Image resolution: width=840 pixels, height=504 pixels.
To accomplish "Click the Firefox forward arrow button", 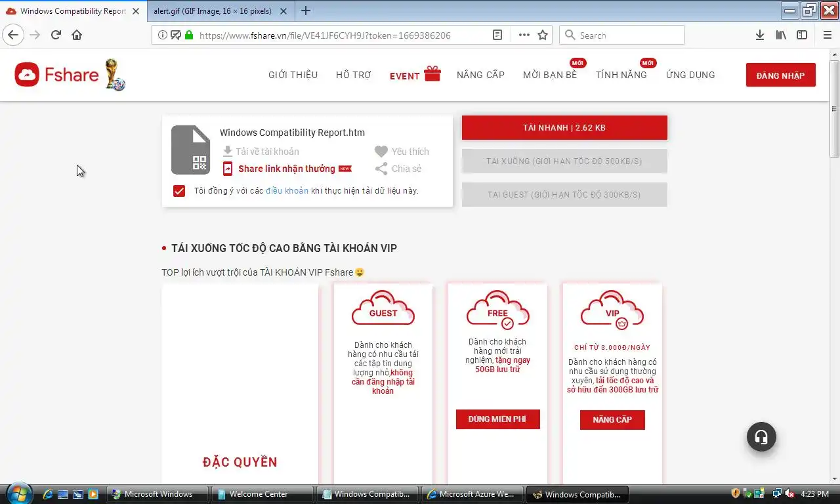I will tap(35, 35).
